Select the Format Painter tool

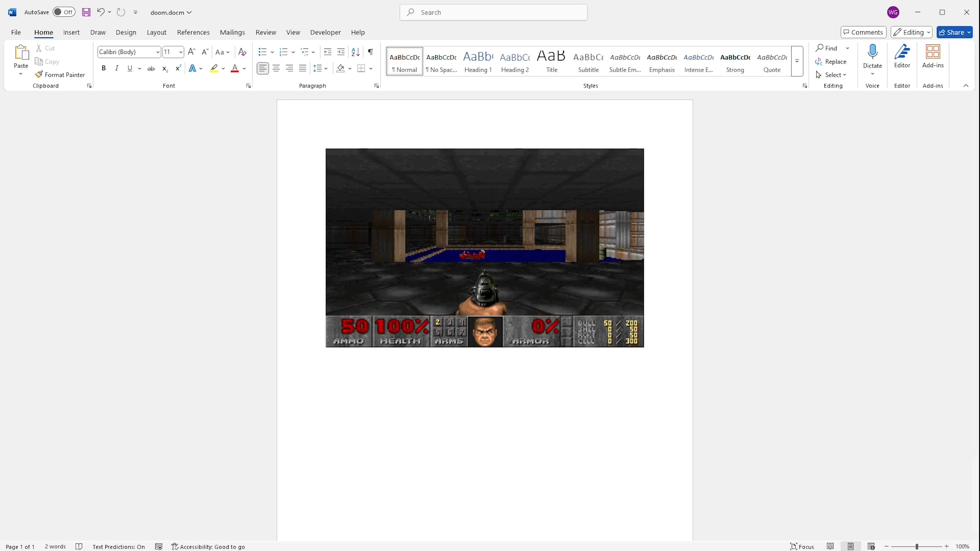click(60, 74)
